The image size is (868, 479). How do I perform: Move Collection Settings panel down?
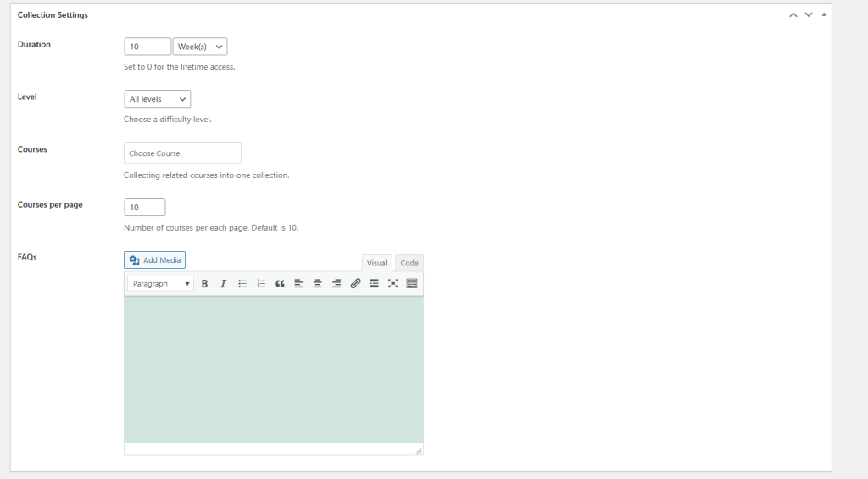[x=809, y=15]
